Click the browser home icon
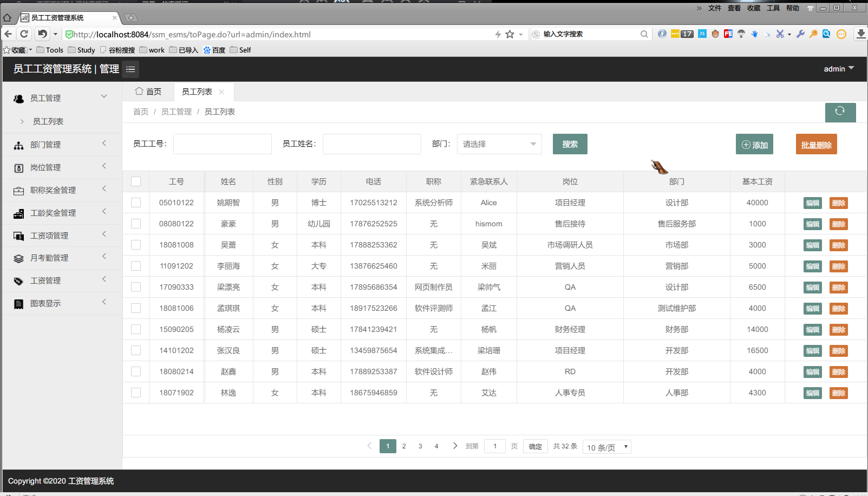Image resolution: width=868 pixels, height=496 pixels. [x=7, y=18]
